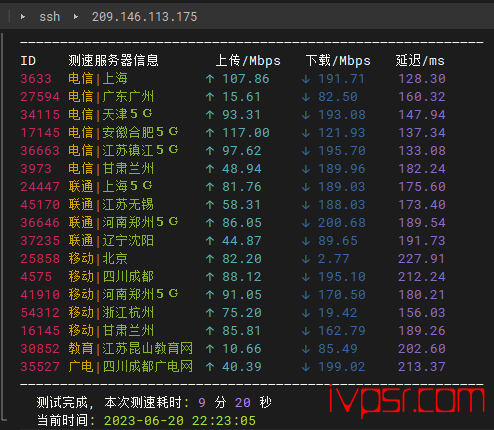Click the 延迟/ms column header

coord(420,61)
